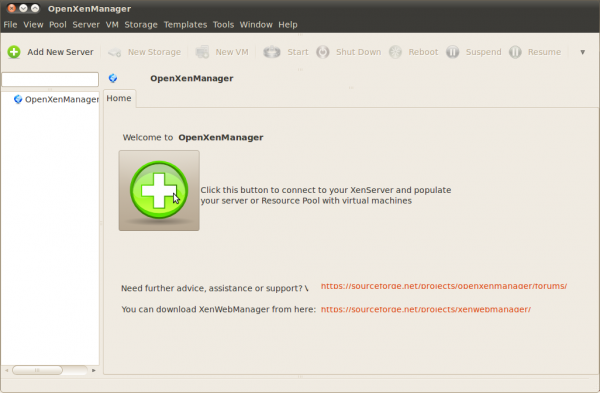Click the green Add New Server toolbar icon
Screen dimensions: 600x393
[14, 52]
